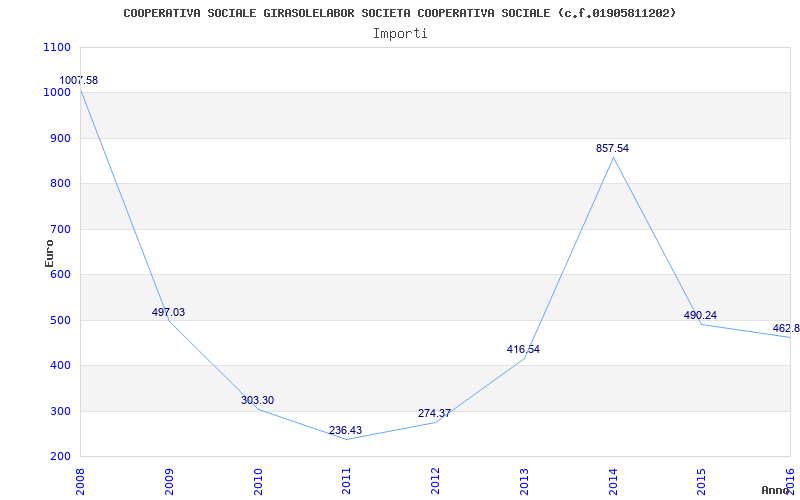Click the 200 y-axis tick label
Viewport: 800px width, 500px height.
coord(61,457)
